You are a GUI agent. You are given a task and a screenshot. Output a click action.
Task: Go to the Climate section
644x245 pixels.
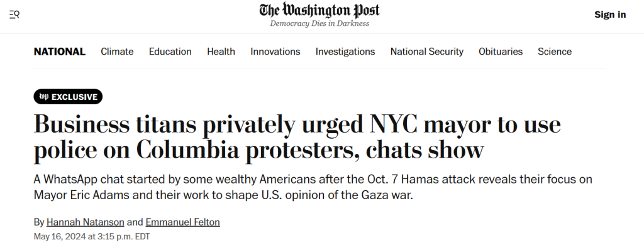pyautogui.click(x=117, y=52)
